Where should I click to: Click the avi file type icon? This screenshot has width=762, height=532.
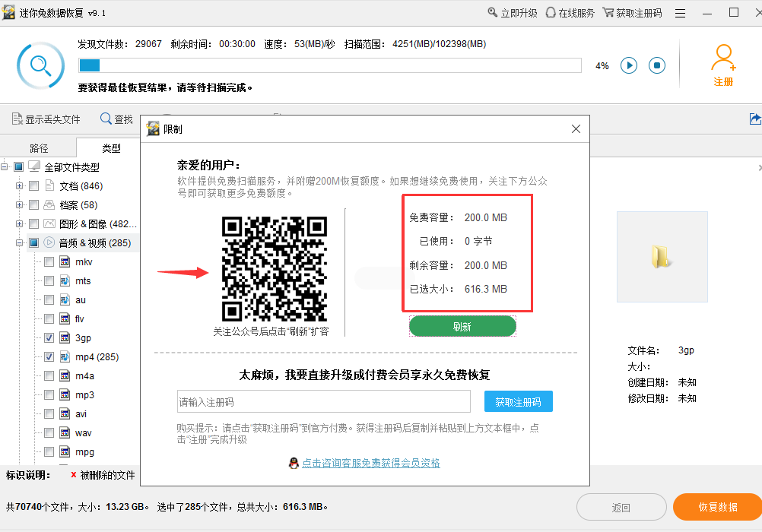[x=65, y=413]
